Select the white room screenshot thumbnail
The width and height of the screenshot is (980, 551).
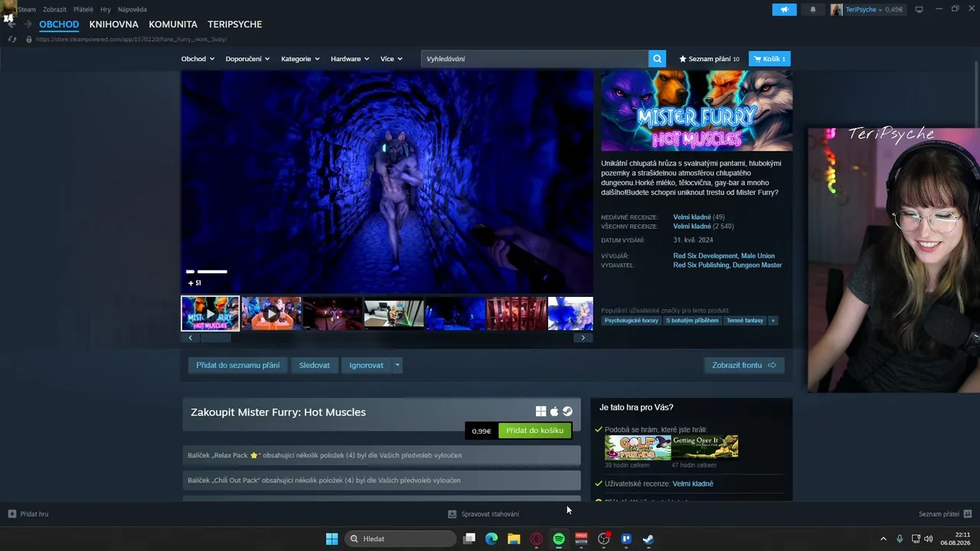click(394, 314)
